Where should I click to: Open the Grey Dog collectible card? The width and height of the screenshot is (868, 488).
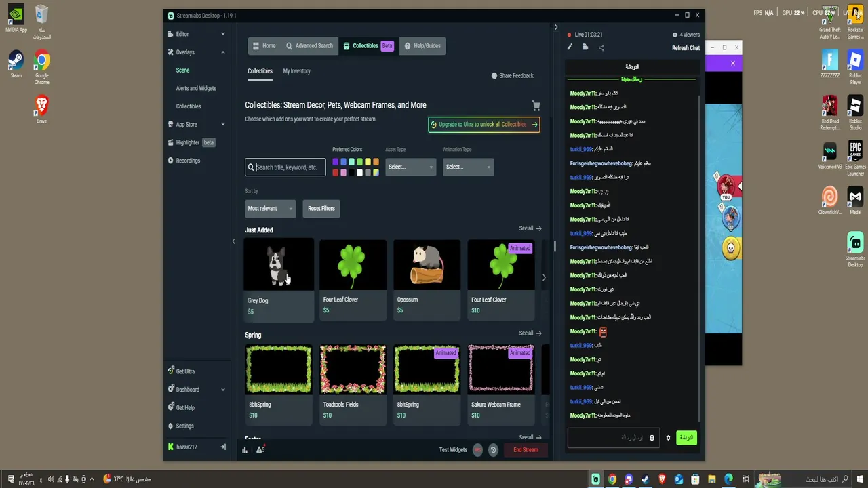click(279, 279)
